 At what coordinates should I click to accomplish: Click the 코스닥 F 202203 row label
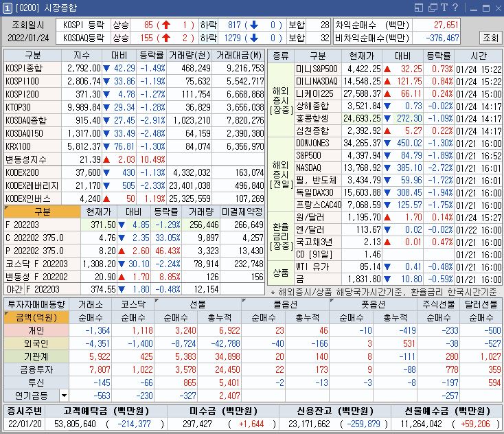pyautogui.click(x=42, y=264)
